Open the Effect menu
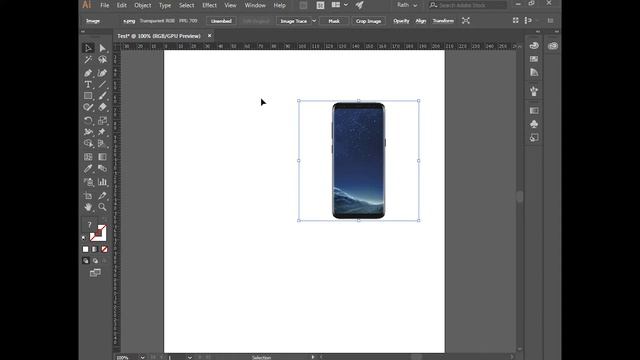Image resolution: width=640 pixels, height=360 pixels. point(209,5)
